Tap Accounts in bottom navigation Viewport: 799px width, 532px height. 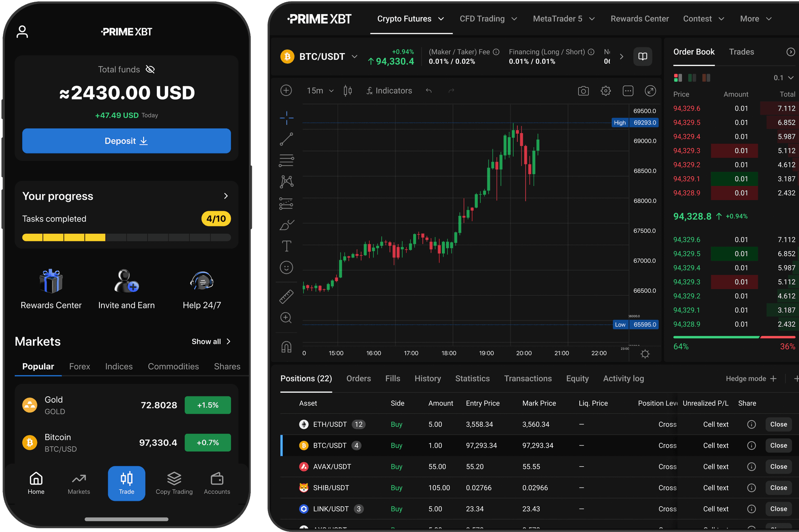point(217,484)
